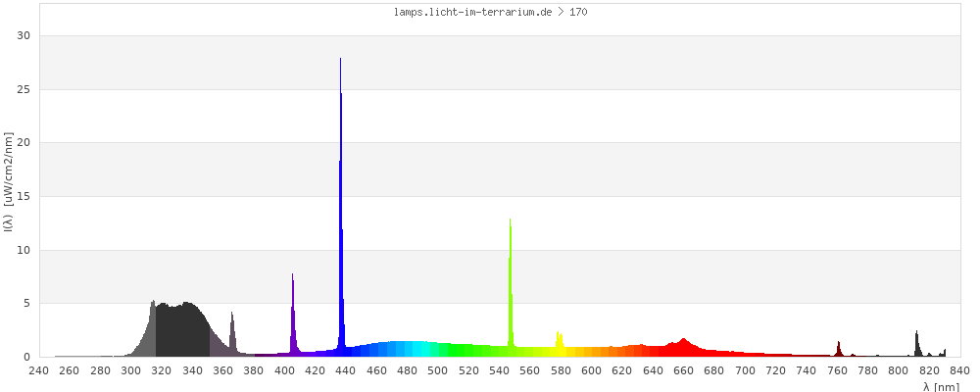Click the x-axis tick label '560'
This screenshot has height=392, width=980.
(x=530, y=370)
